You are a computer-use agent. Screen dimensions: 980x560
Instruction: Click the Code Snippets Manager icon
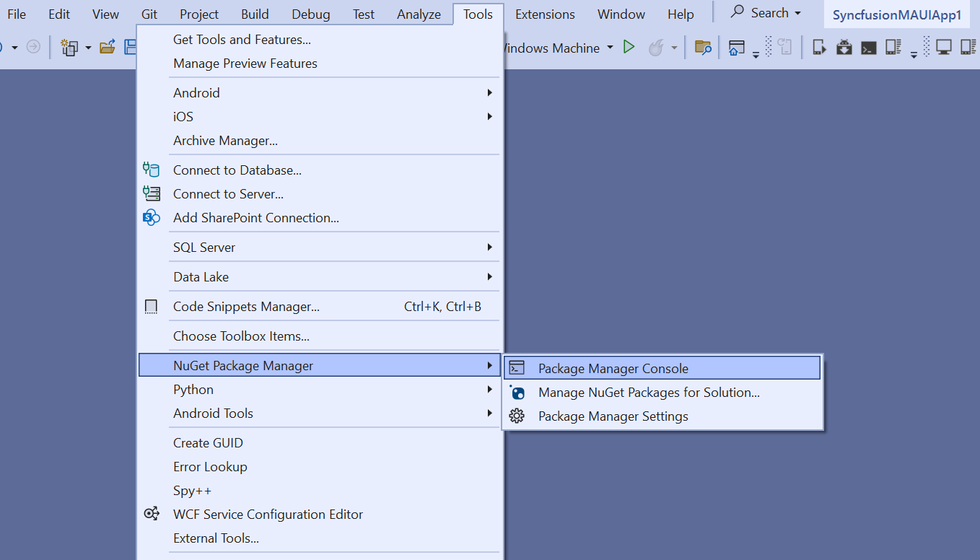pyautogui.click(x=151, y=307)
